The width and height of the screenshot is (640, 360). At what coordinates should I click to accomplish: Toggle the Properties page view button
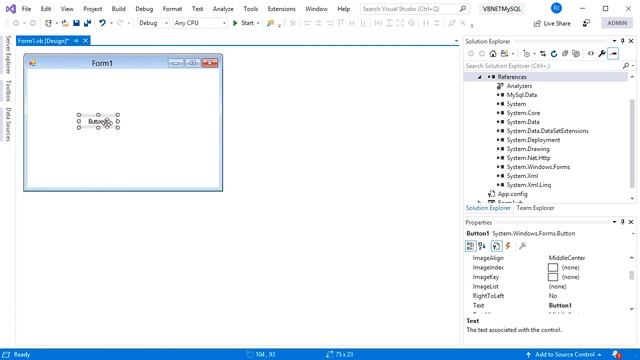[496, 246]
